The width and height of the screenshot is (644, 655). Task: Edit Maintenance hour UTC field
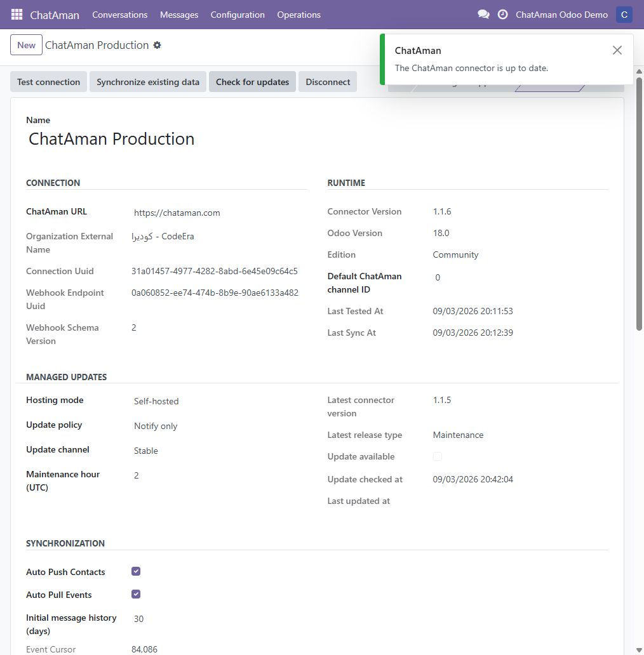[x=220, y=475]
